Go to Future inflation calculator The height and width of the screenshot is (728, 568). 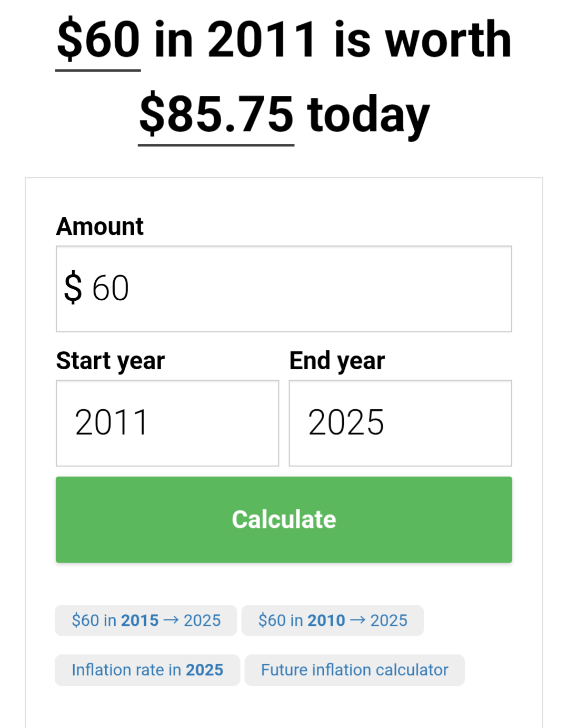pyautogui.click(x=354, y=670)
